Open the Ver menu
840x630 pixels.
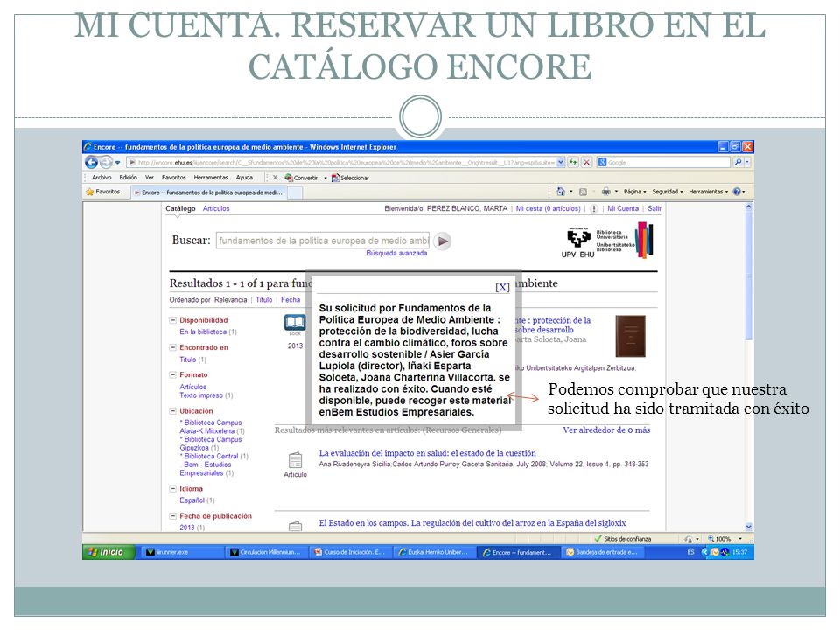point(150,178)
